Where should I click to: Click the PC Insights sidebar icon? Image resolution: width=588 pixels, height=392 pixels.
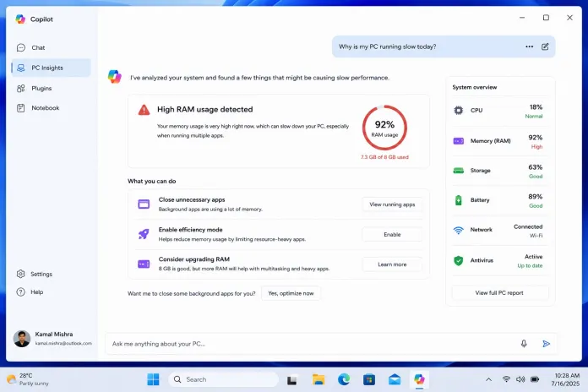(21, 68)
